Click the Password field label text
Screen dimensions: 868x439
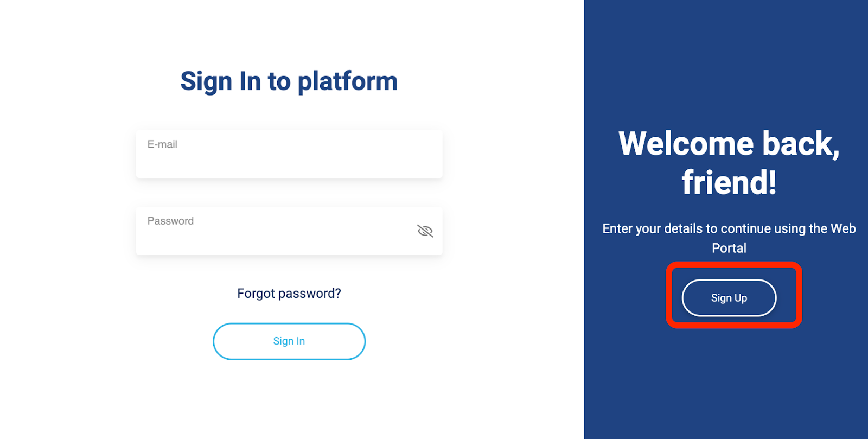[170, 221]
